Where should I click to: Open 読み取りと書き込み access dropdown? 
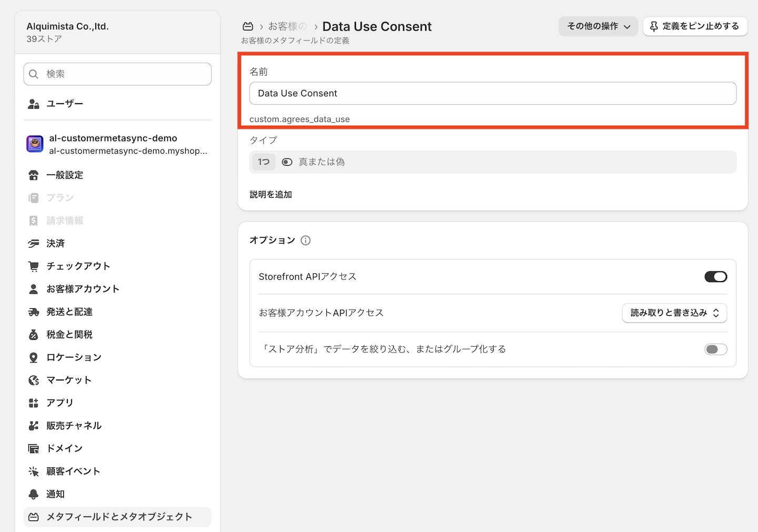pyautogui.click(x=674, y=313)
